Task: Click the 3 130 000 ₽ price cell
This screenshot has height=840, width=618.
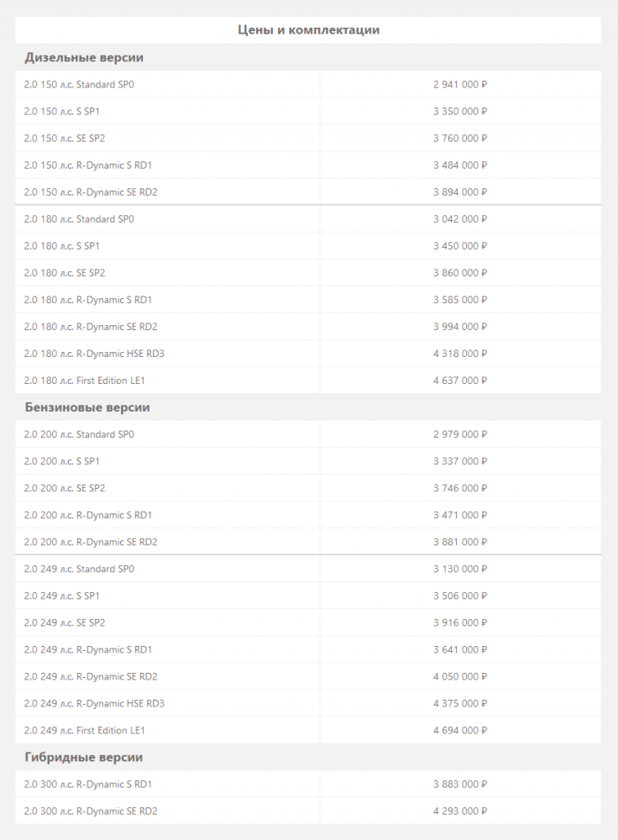Action: pos(460,569)
